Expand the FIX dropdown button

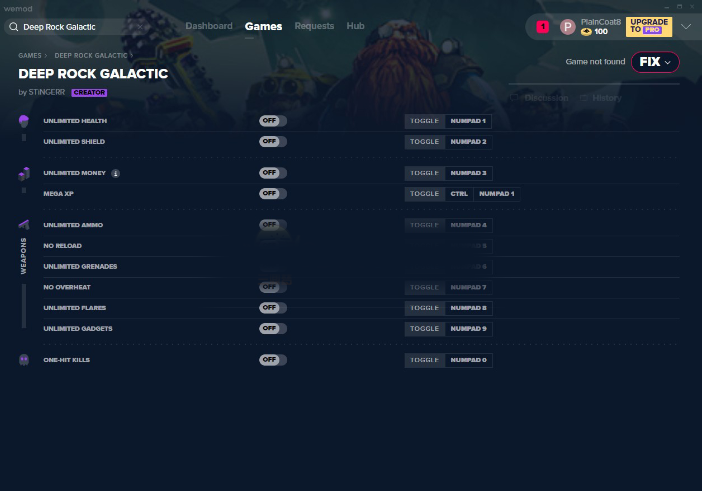[x=655, y=62]
